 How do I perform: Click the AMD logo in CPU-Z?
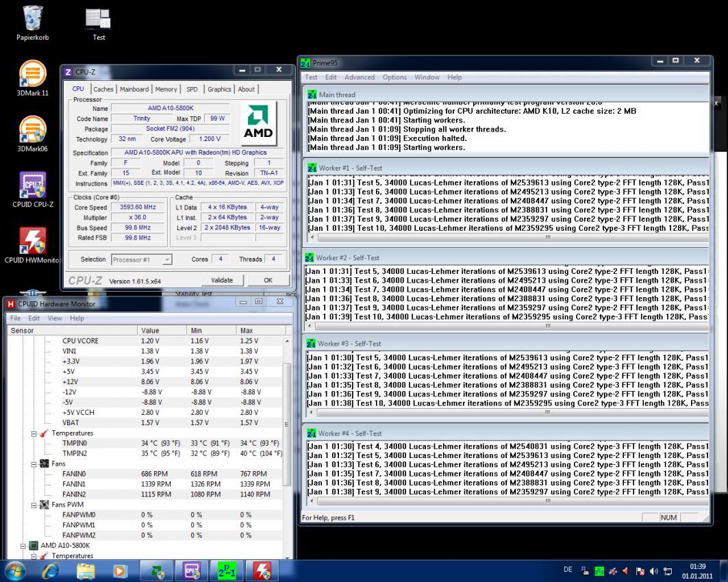(x=259, y=122)
